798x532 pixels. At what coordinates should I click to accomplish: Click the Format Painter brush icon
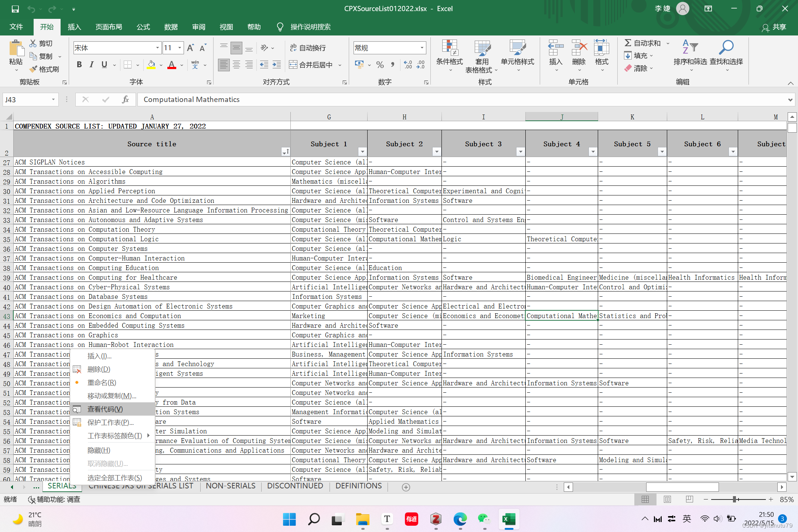[34, 69]
